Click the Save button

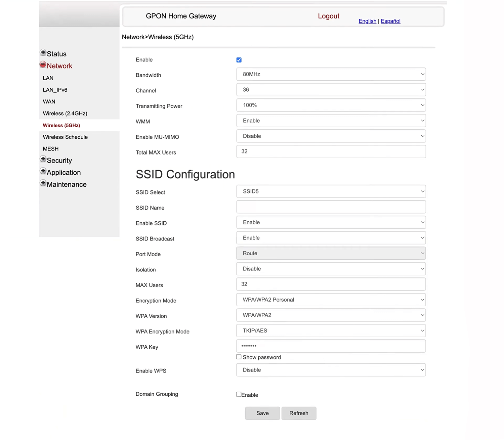262,413
